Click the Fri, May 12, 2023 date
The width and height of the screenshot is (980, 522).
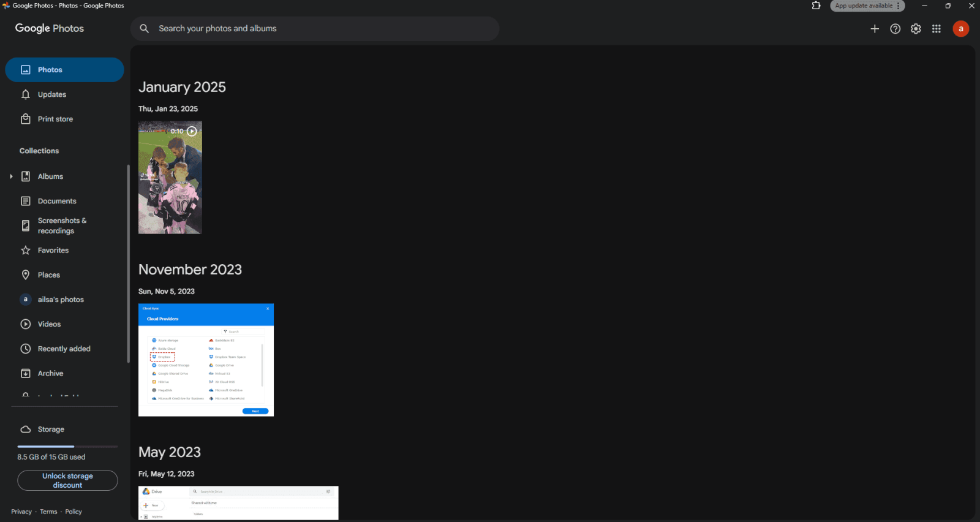167,474
